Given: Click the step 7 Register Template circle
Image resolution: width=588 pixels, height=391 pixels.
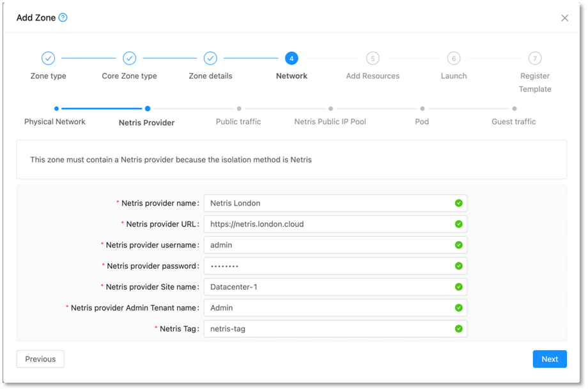Looking at the screenshot, I should click(535, 58).
